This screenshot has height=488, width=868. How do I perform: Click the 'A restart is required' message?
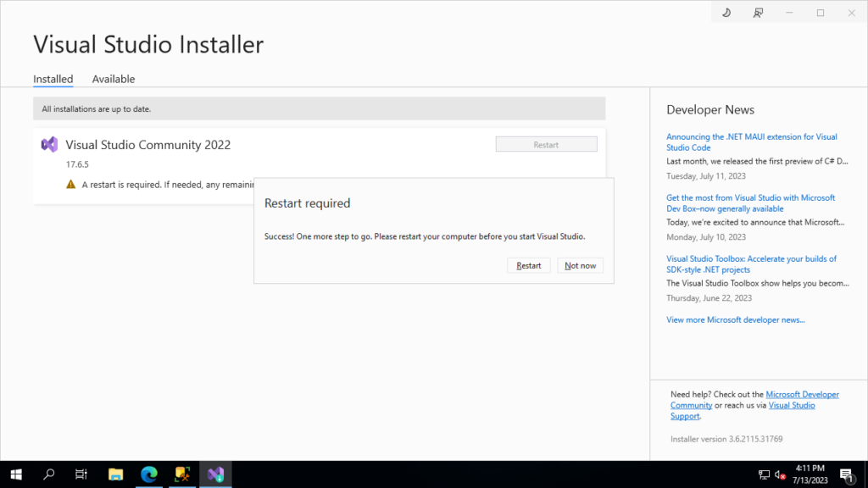pos(167,185)
